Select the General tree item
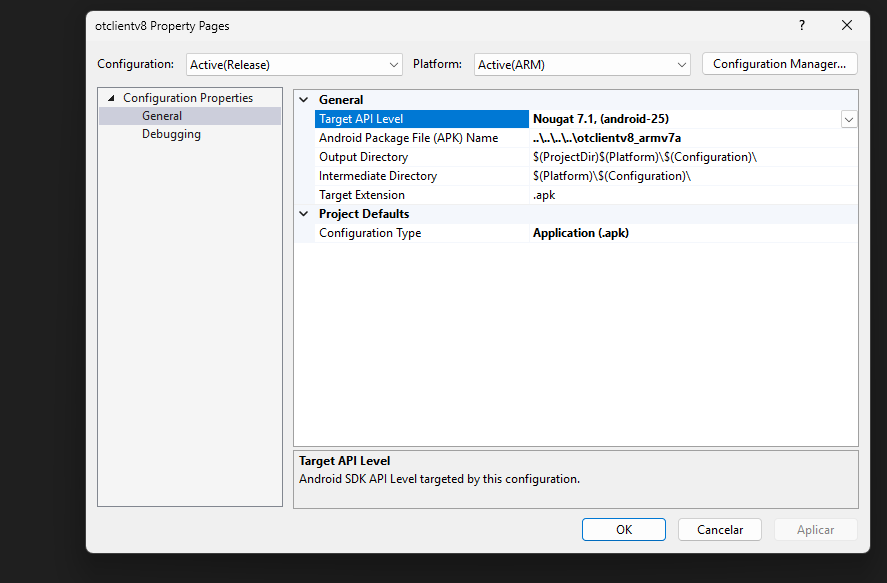This screenshot has height=583, width=887. [162, 116]
